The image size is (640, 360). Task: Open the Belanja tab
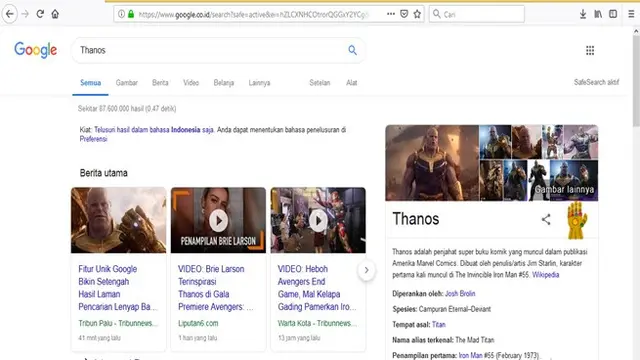point(224,83)
